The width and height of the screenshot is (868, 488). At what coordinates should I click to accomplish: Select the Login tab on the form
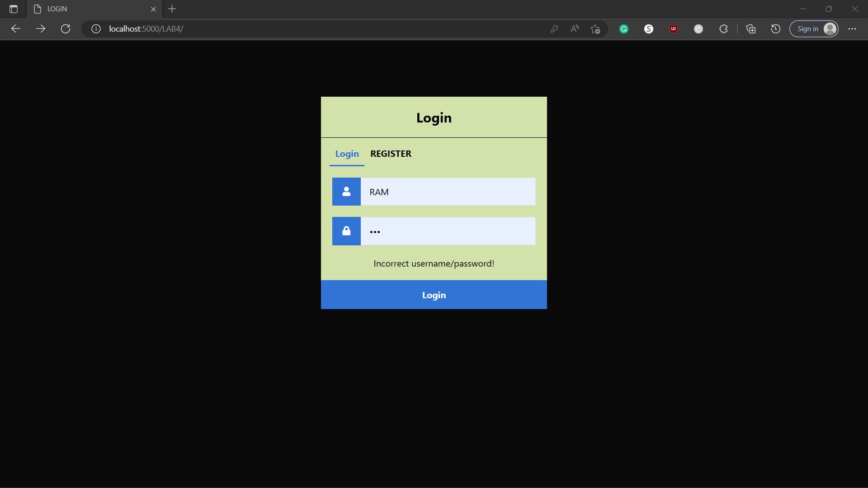(x=347, y=154)
